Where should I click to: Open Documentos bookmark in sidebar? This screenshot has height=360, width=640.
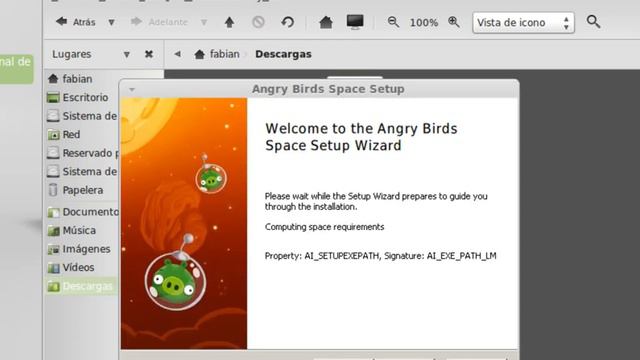[83, 212]
